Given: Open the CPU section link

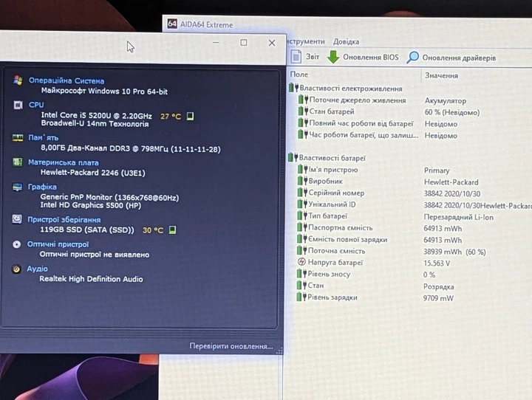Looking at the screenshot, I should 36,105.
